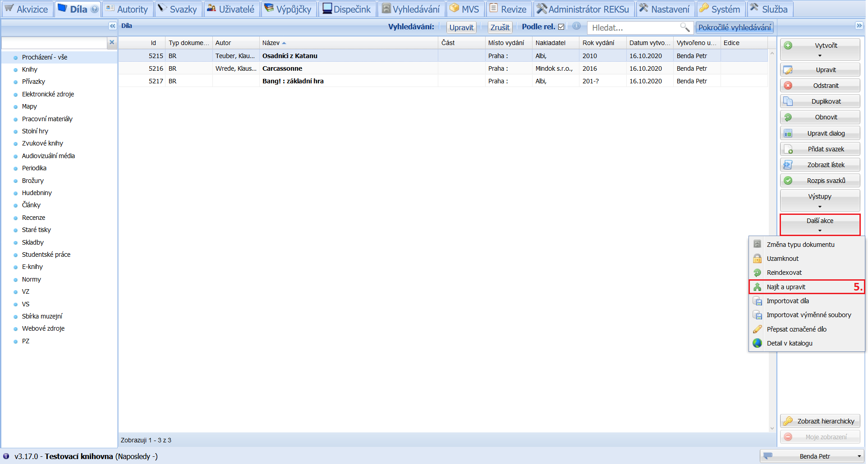Viewport: 868px width, 464px height.
Task: Select the Carcassonne row
Action: point(443,68)
